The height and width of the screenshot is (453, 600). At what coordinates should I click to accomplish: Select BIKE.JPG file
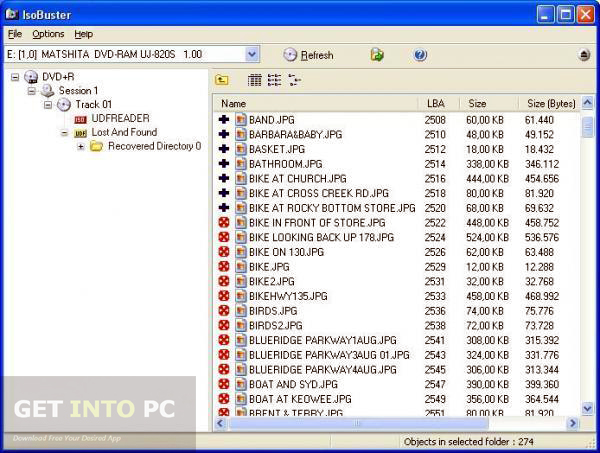[269, 267]
